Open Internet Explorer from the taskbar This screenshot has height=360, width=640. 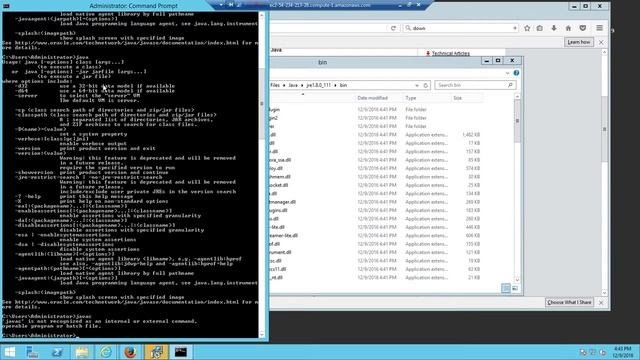(106, 352)
